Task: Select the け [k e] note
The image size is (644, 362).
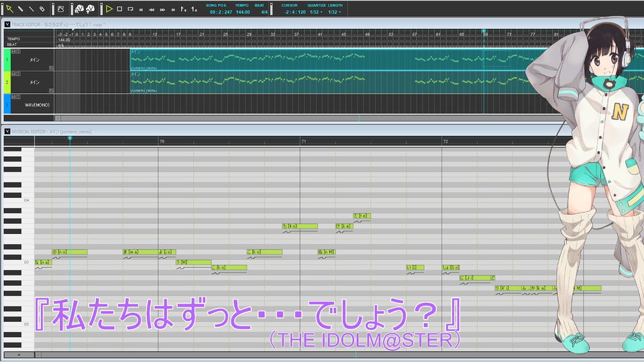Action: [x=344, y=226]
